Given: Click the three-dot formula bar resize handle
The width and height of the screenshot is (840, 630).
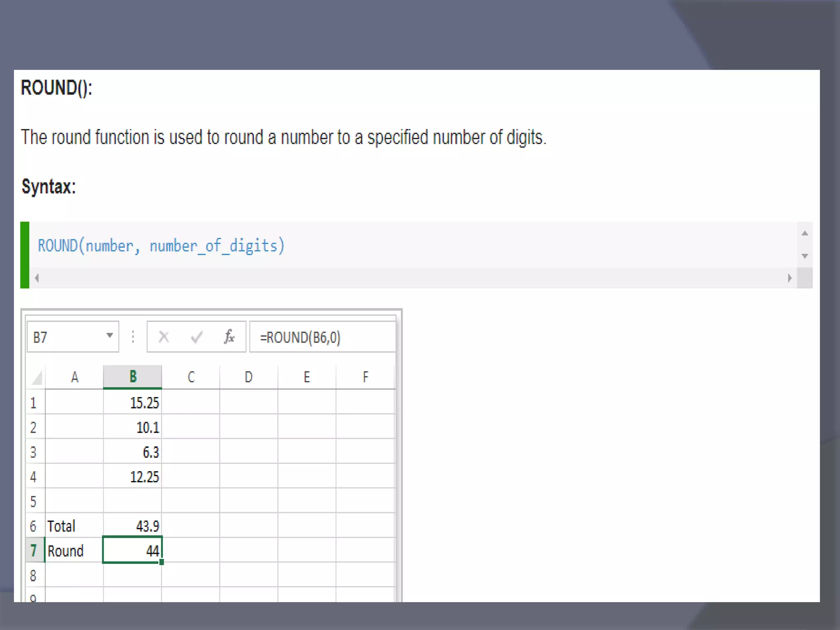Looking at the screenshot, I should click(133, 337).
